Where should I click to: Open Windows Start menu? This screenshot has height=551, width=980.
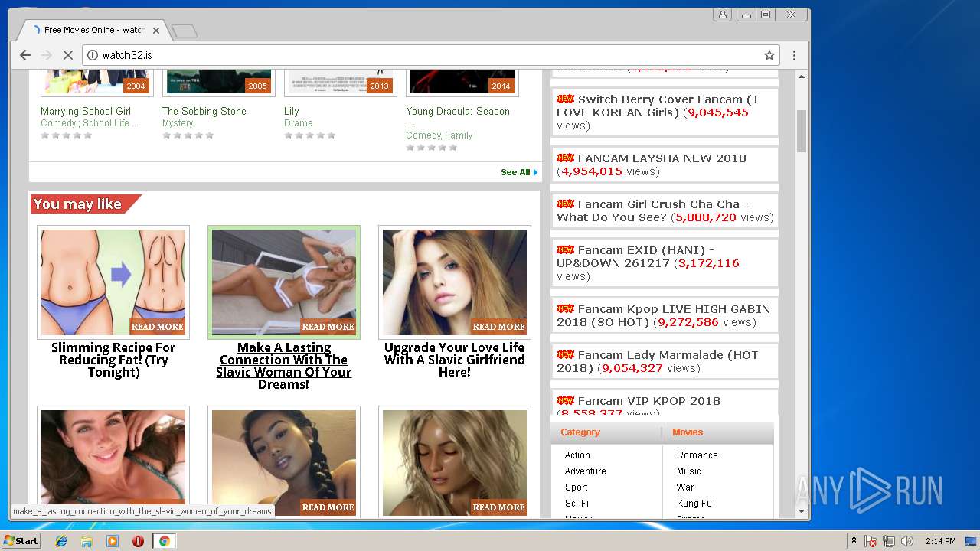(21, 541)
